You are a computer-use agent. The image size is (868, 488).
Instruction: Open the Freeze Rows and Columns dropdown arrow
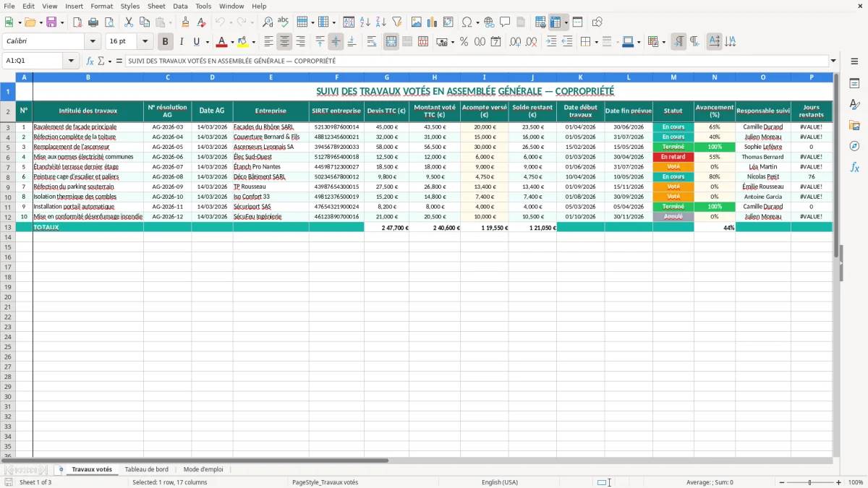tap(566, 22)
